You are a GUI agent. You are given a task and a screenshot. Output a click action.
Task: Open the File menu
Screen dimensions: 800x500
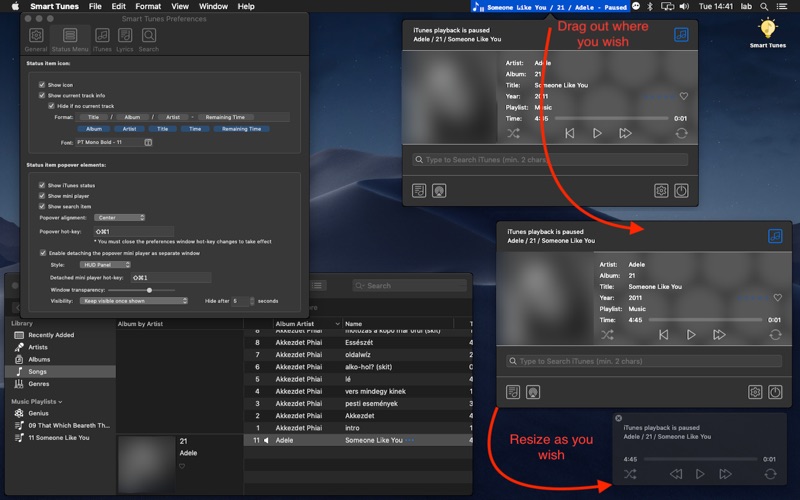pyautogui.click(x=95, y=7)
